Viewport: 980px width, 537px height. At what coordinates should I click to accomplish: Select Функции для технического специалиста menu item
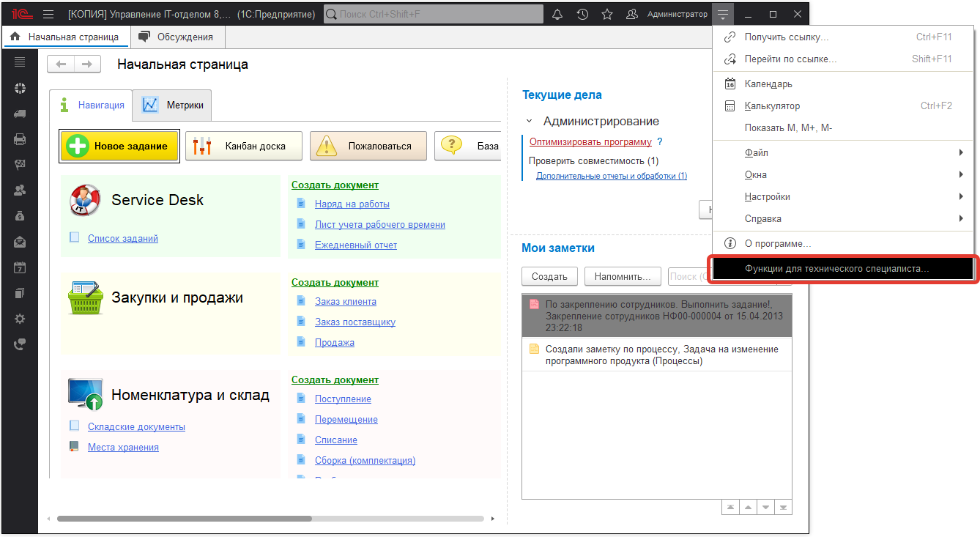836,269
